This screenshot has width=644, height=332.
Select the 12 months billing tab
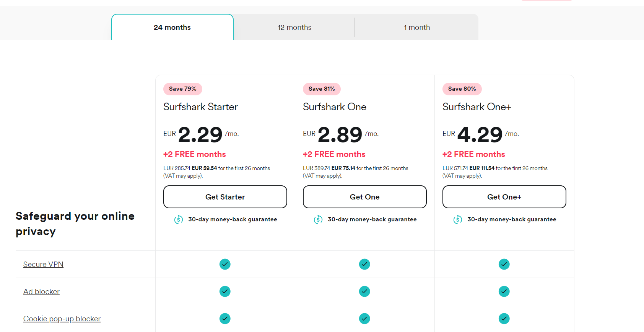tap(294, 28)
